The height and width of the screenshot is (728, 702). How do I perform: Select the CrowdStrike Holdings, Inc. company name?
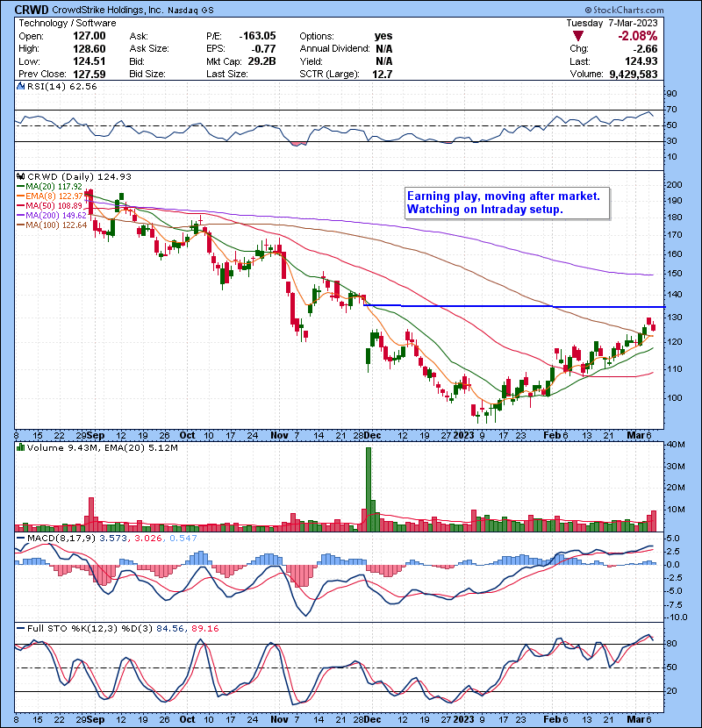pyautogui.click(x=107, y=10)
